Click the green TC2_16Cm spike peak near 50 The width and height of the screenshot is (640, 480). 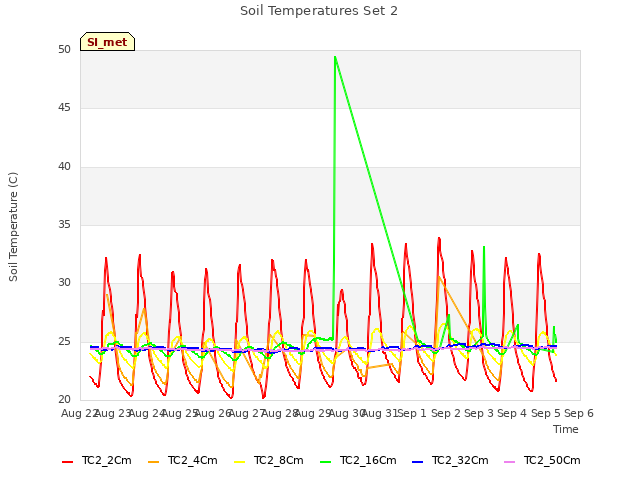[x=335, y=57]
